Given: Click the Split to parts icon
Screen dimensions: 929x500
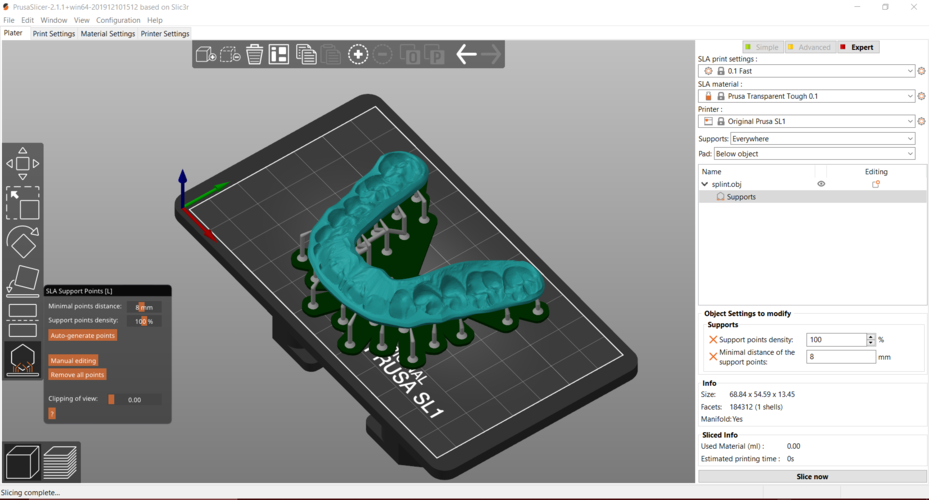Looking at the screenshot, I should pos(435,55).
